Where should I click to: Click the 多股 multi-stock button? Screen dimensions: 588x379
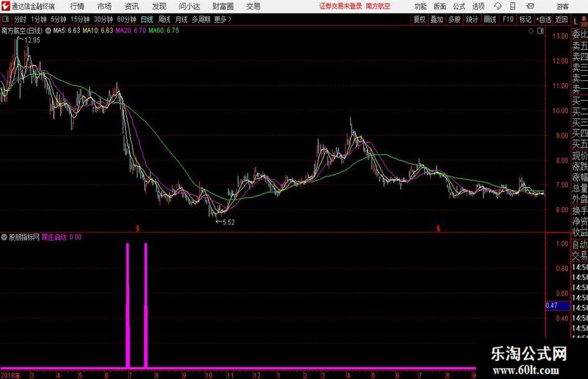pyautogui.click(x=454, y=19)
